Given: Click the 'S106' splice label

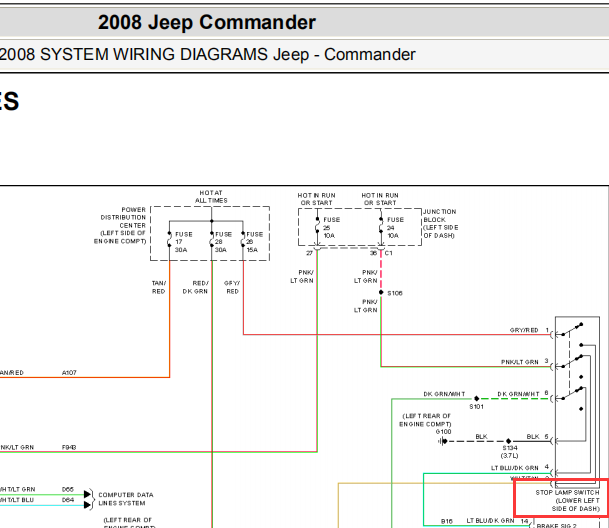Looking at the screenshot, I should [x=395, y=293].
